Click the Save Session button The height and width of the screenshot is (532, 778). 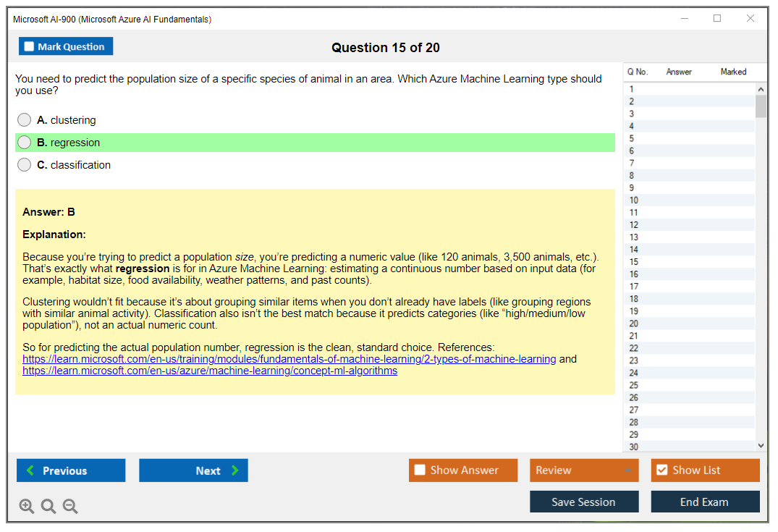[584, 501]
